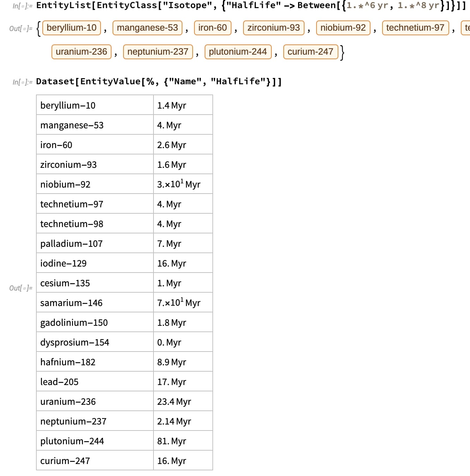Viewport: 470px width, 476px height.
Task: Place cursor in the Dataset[EntityValue input line
Action: point(159,82)
